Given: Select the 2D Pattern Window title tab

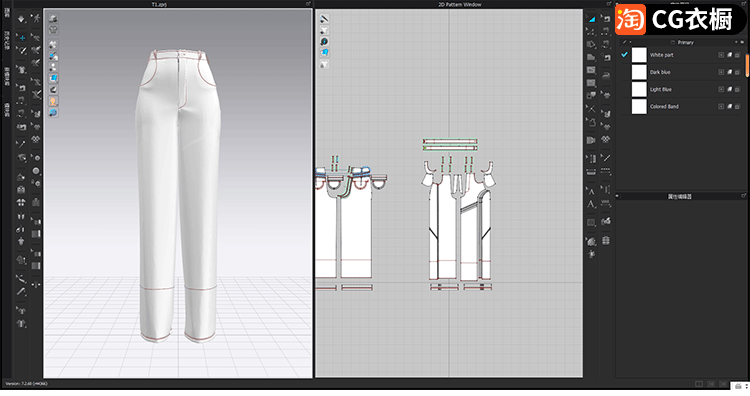Looking at the screenshot, I should pos(460,4).
